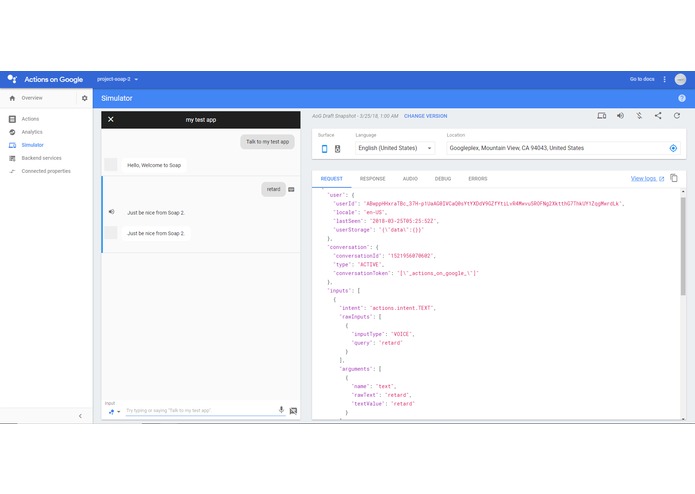695x494 pixels.
Task: Open Backend services in the sidebar
Action: coord(41,158)
